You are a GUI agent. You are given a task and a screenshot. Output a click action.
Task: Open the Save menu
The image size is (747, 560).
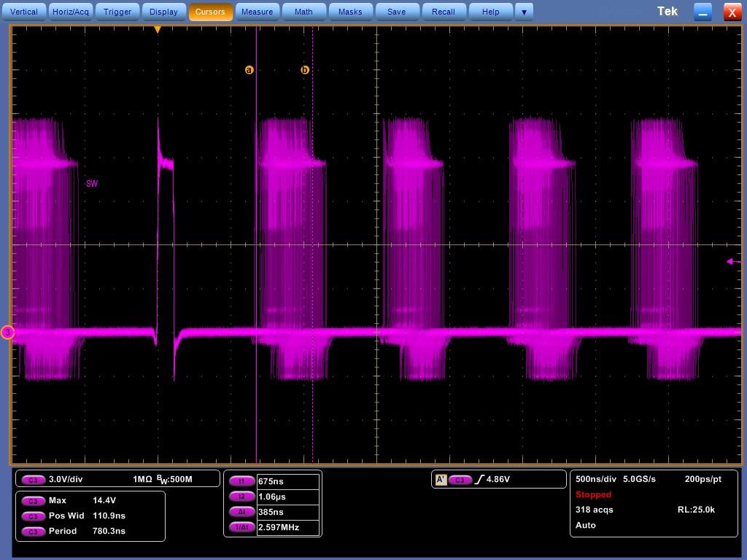[x=396, y=12]
